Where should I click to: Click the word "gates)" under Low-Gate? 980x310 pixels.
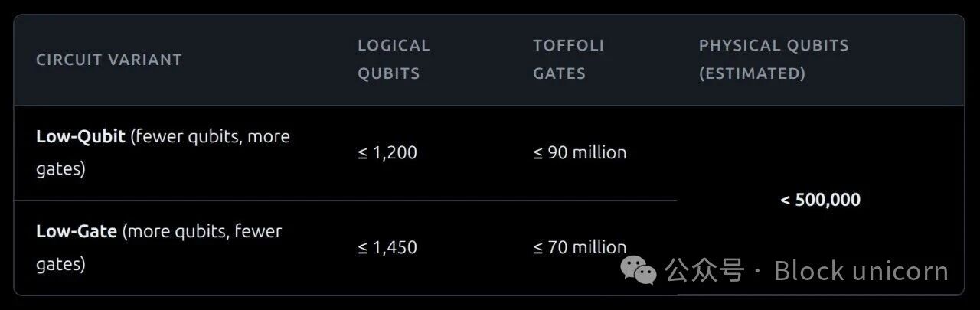[60, 264]
